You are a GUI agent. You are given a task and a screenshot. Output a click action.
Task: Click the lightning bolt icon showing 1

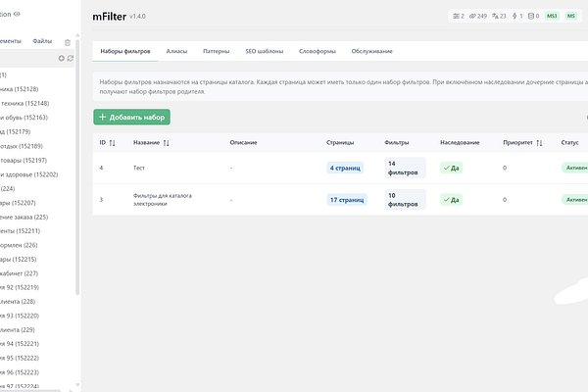click(x=517, y=16)
